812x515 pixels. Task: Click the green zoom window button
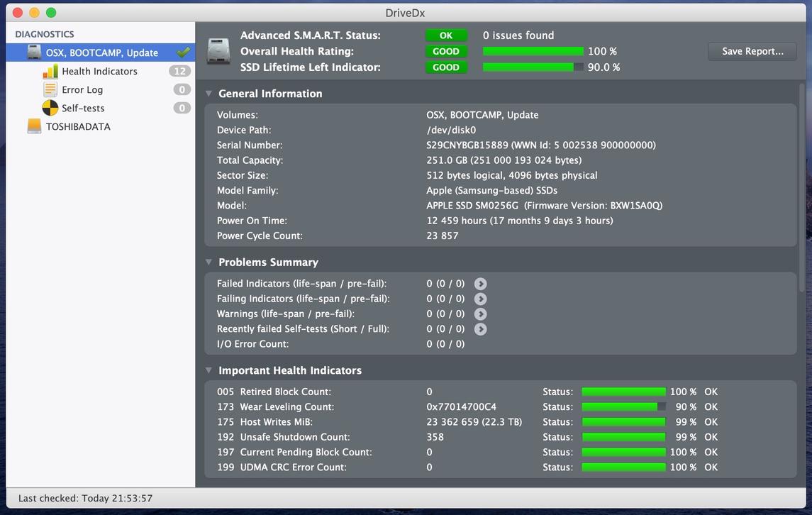[51, 13]
